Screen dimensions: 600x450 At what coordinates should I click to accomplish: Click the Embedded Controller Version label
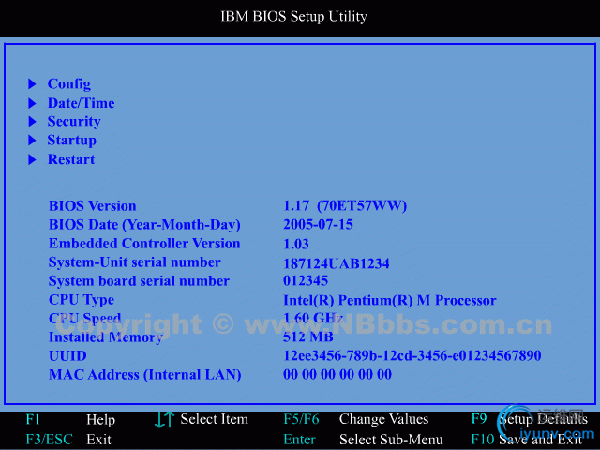(144, 243)
